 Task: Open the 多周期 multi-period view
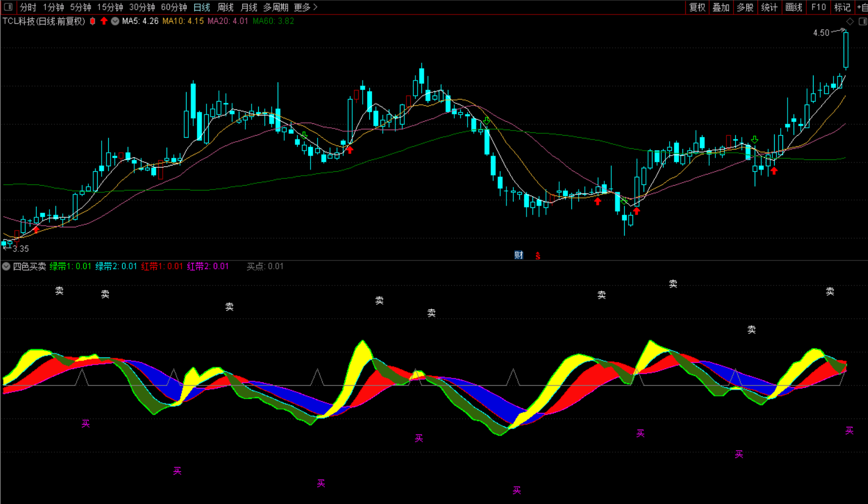tap(275, 7)
